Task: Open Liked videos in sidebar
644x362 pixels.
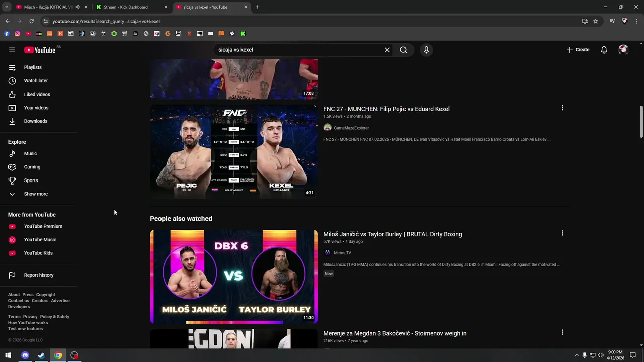Action: click(37, 94)
